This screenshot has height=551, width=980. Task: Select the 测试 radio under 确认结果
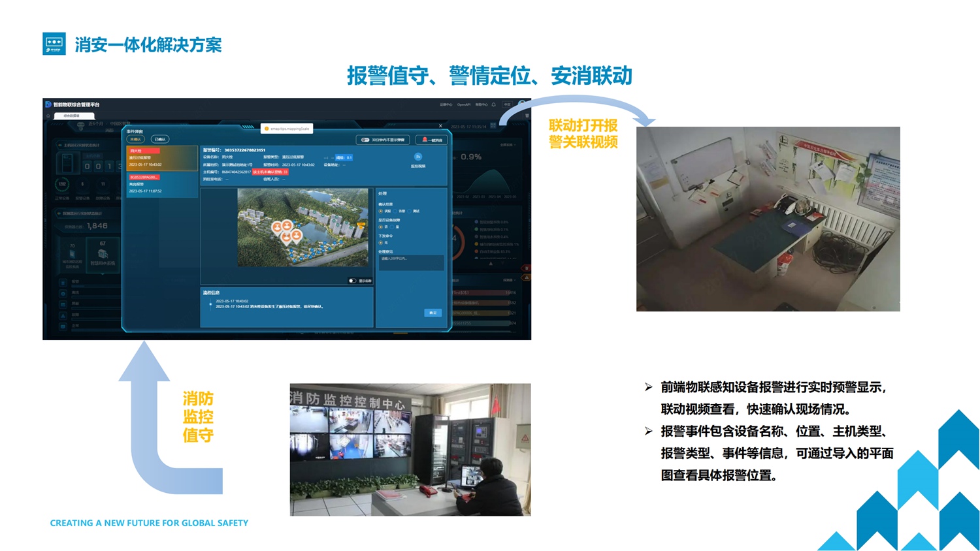coord(410,211)
